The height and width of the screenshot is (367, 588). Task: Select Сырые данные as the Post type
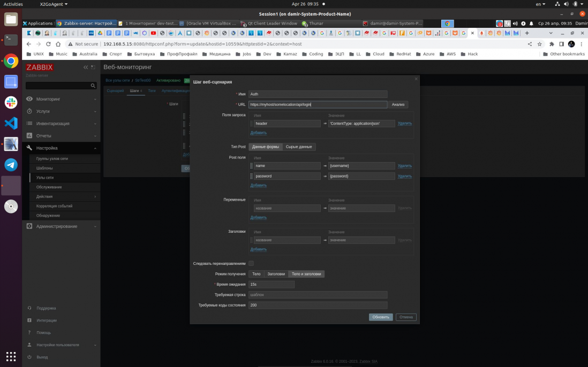click(299, 147)
